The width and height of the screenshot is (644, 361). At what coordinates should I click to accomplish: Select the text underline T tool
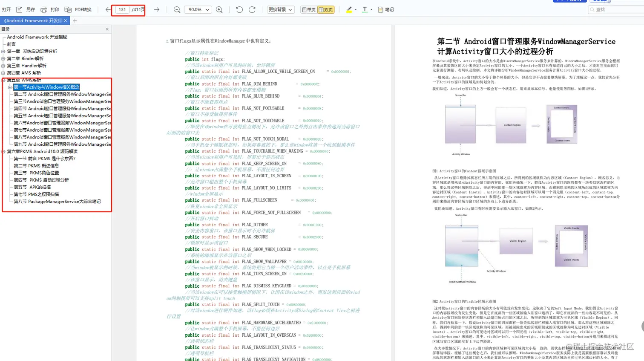click(365, 9)
